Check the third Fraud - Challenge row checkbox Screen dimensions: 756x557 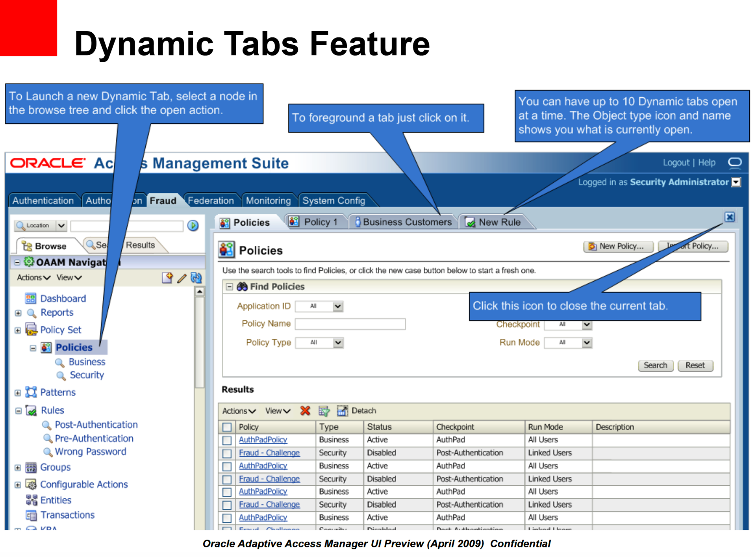(x=227, y=505)
